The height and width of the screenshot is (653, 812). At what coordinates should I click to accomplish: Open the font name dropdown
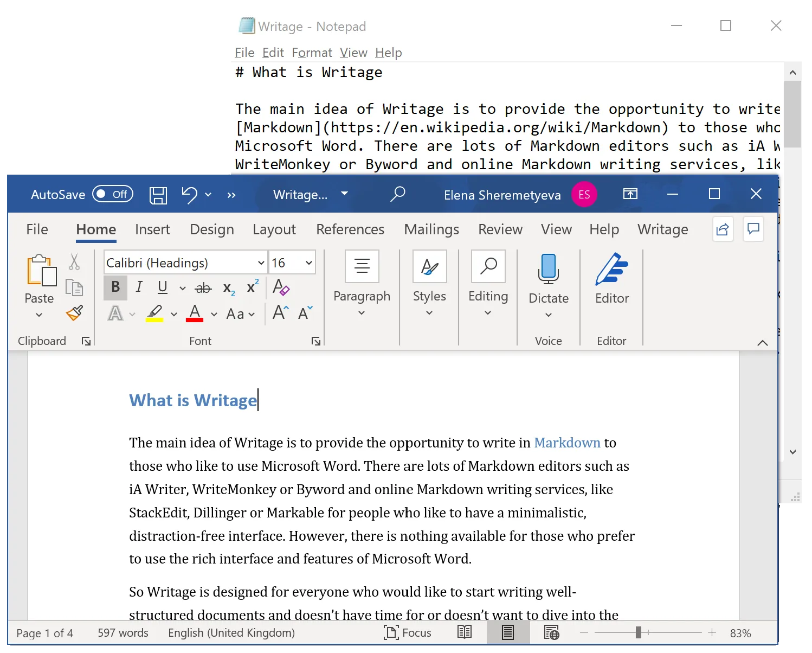pyautogui.click(x=260, y=262)
